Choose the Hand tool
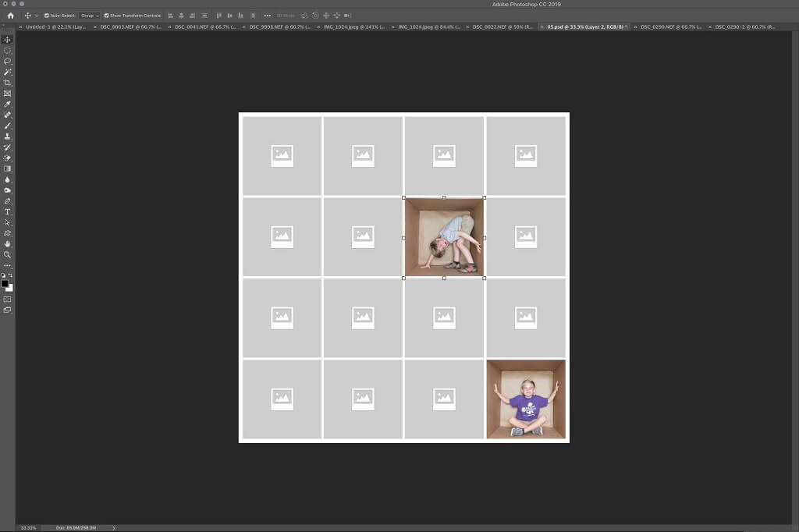 pyautogui.click(x=8, y=244)
